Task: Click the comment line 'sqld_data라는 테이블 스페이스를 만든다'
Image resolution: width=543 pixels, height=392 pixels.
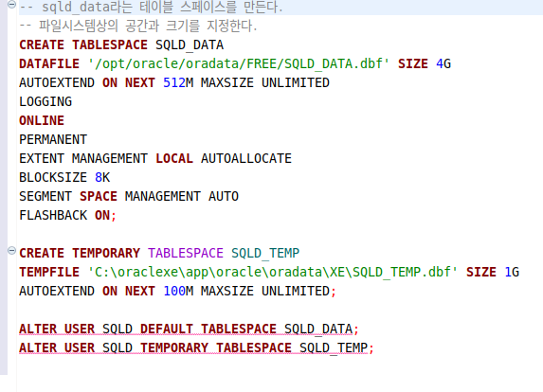Action: [151, 8]
